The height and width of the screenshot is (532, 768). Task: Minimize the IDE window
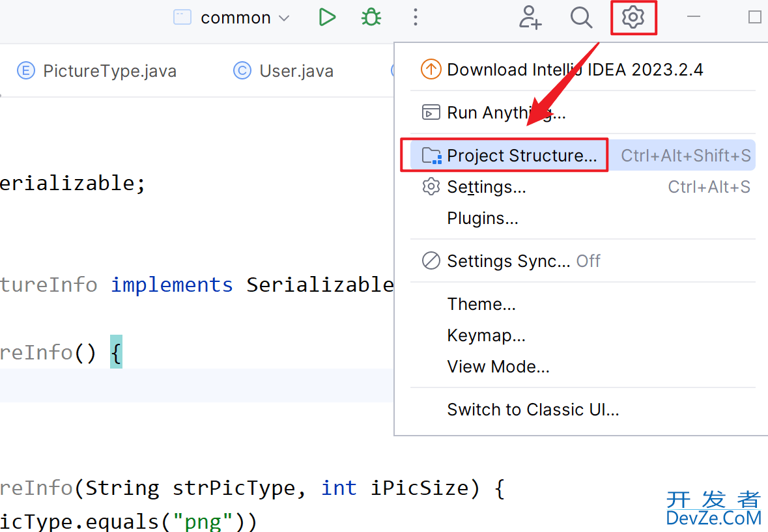click(x=694, y=17)
